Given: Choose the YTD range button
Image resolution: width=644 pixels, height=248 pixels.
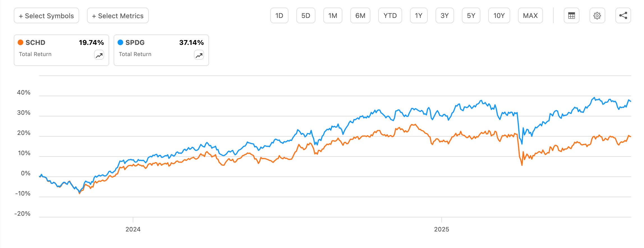Looking at the screenshot, I should [390, 15].
